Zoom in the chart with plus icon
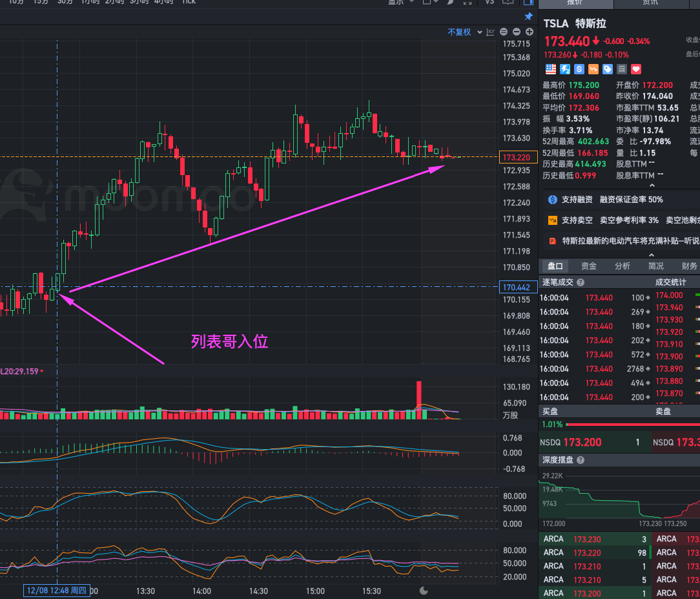 (x=530, y=32)
